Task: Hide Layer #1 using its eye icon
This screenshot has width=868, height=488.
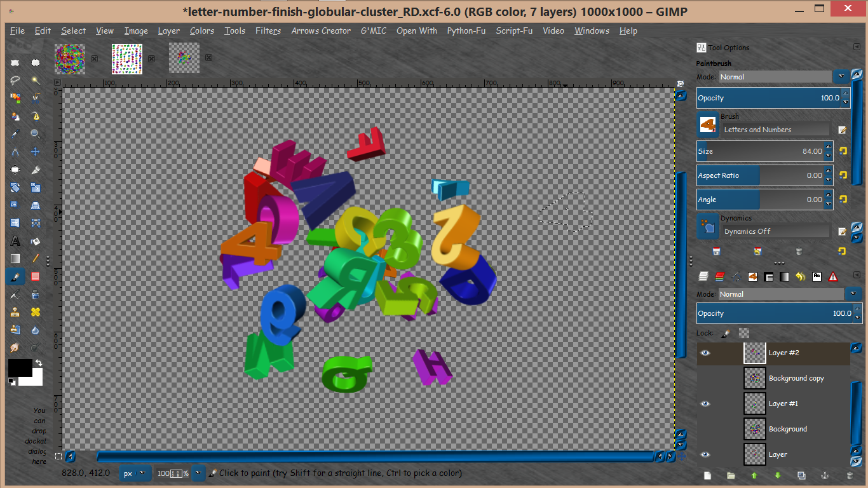Action: click(x=705, y=403)
